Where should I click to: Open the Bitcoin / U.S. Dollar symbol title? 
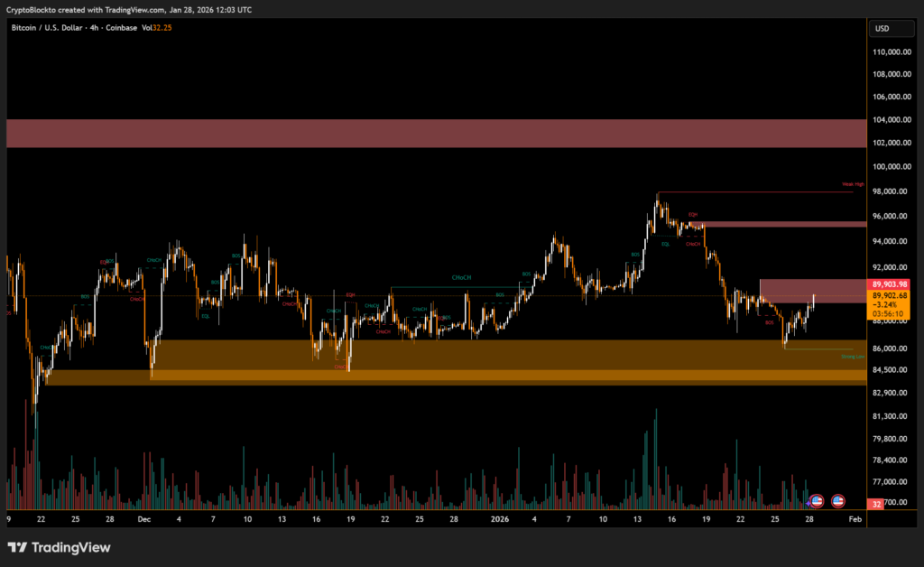point(47,29)
